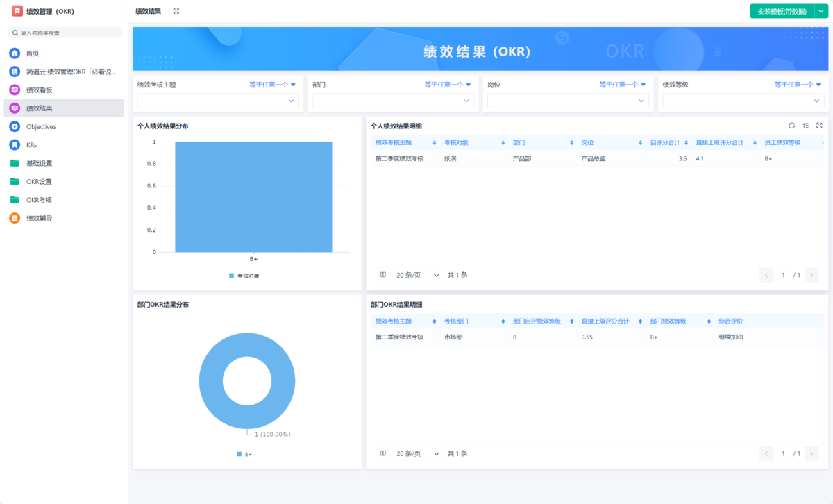The height and width of the screenshot is (504, 833).
Task: Click the blue B+ bar in chart
Action: point(253,197)
